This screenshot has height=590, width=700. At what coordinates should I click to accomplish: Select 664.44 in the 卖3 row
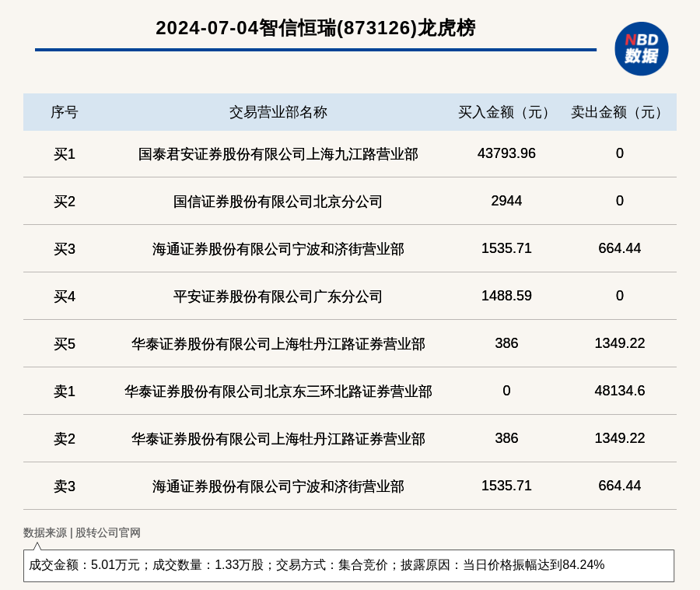(620, 486)
